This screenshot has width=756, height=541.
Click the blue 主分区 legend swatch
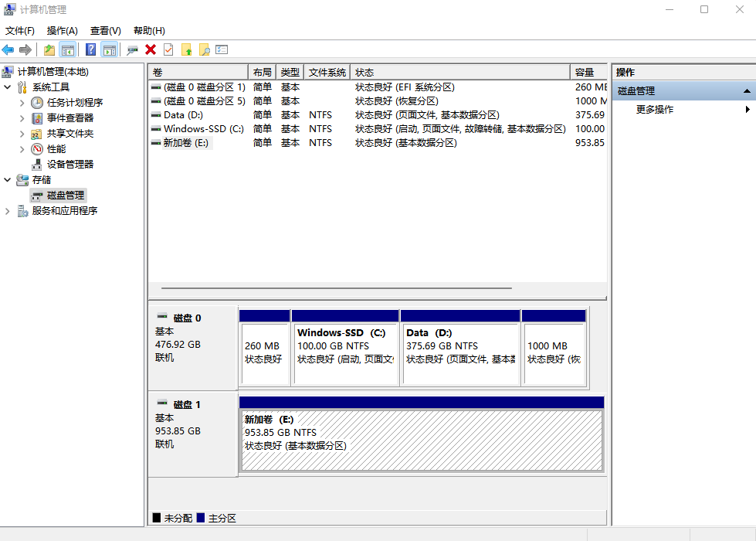(201, 518)
